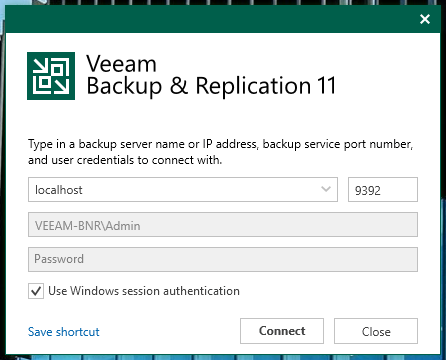Click the Veeam logo icon
This screenshot has height=360, width=446.
(51, 76)
